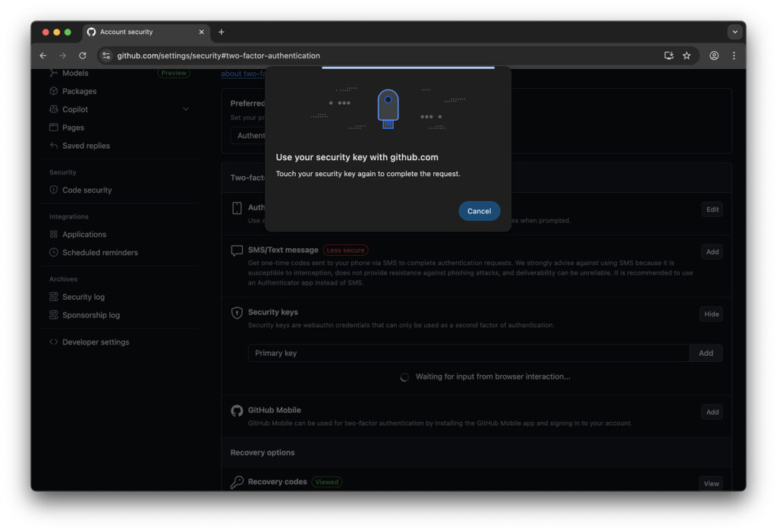777x532 pixels.
Task: Click the install app icon in address bar
Action: coord(668,55)
